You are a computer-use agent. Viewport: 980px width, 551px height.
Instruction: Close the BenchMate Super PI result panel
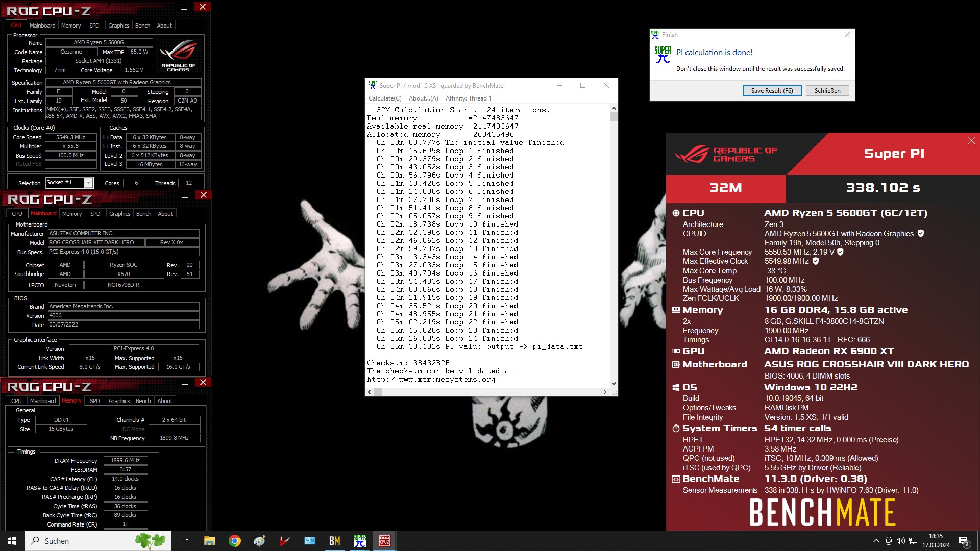pos(971,141)
